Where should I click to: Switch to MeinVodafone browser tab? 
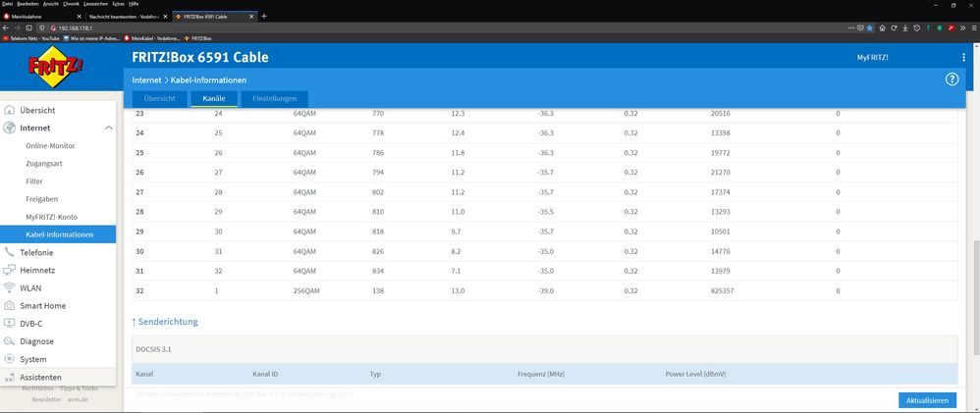(42, 17)
